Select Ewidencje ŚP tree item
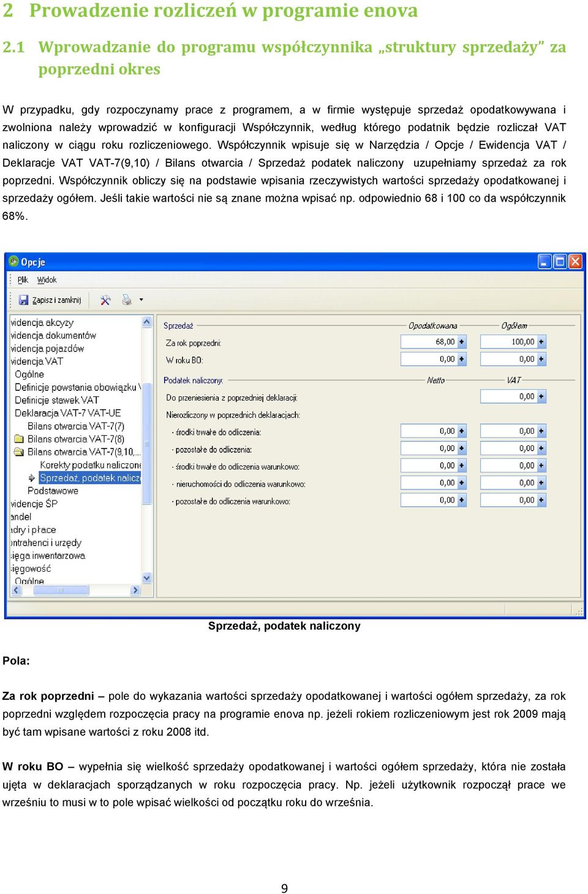 [x=34, y=504]
